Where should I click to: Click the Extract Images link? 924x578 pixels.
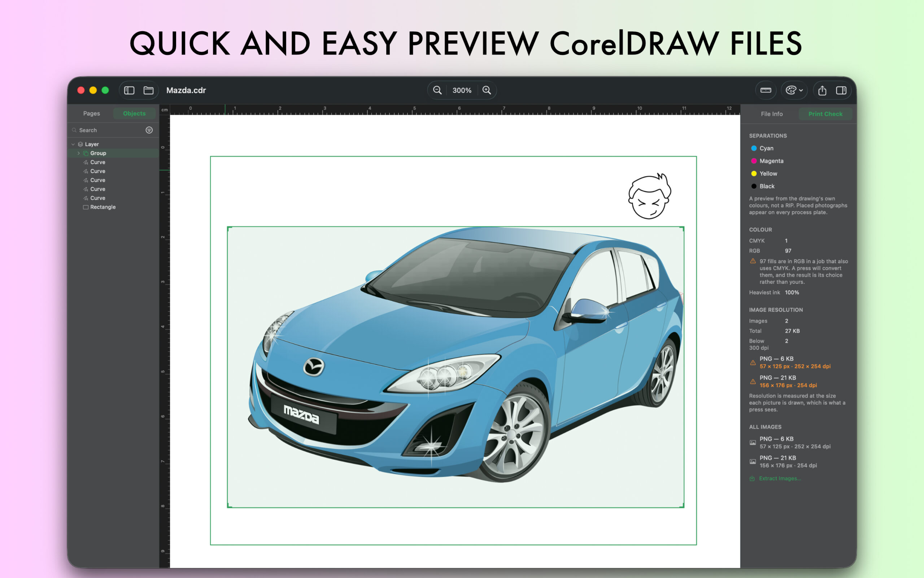pos(780,479)
